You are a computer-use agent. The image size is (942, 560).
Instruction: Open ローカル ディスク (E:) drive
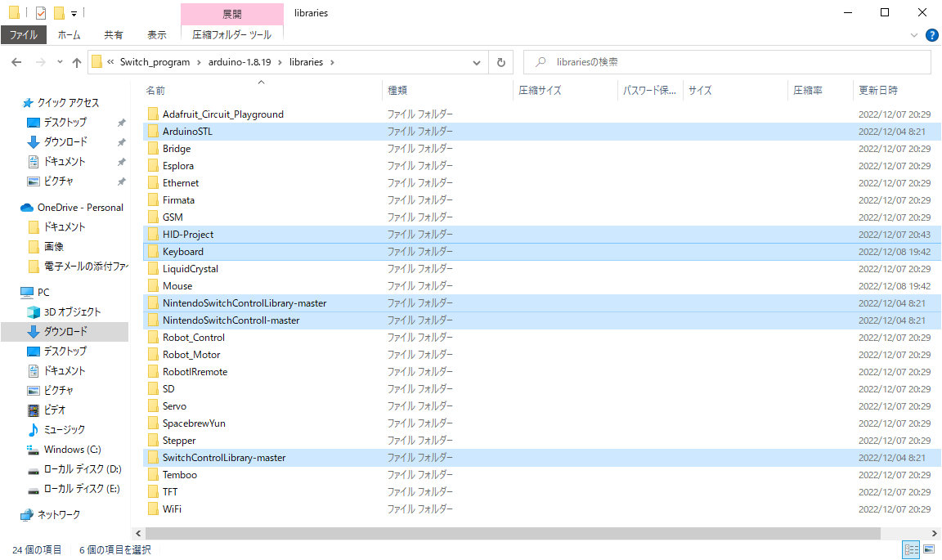(x=82, y=489)
